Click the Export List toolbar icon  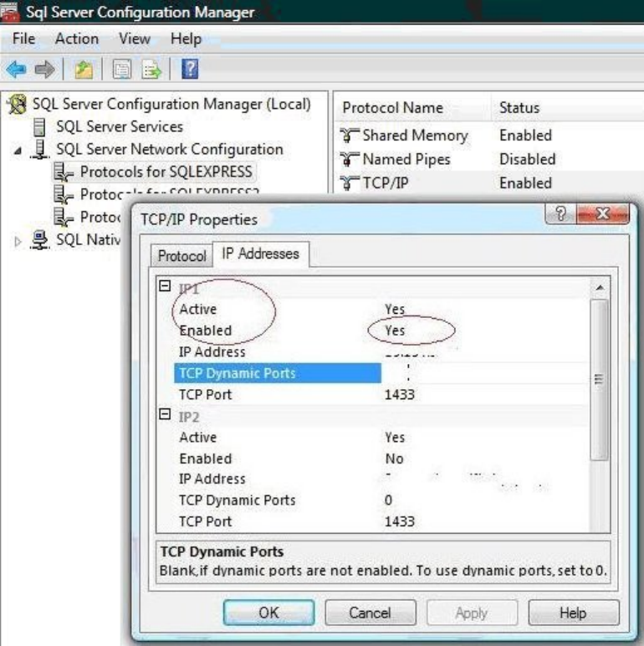point(151,69)
